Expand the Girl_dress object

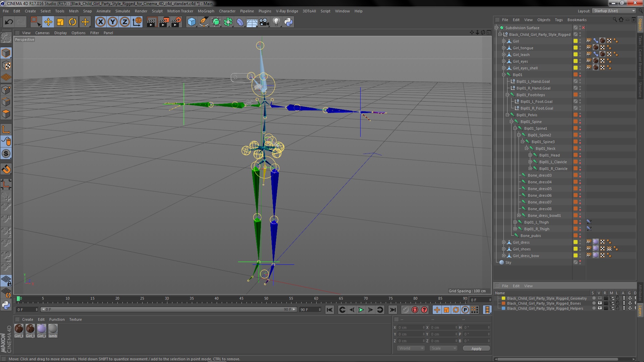(x=503, y=242)
